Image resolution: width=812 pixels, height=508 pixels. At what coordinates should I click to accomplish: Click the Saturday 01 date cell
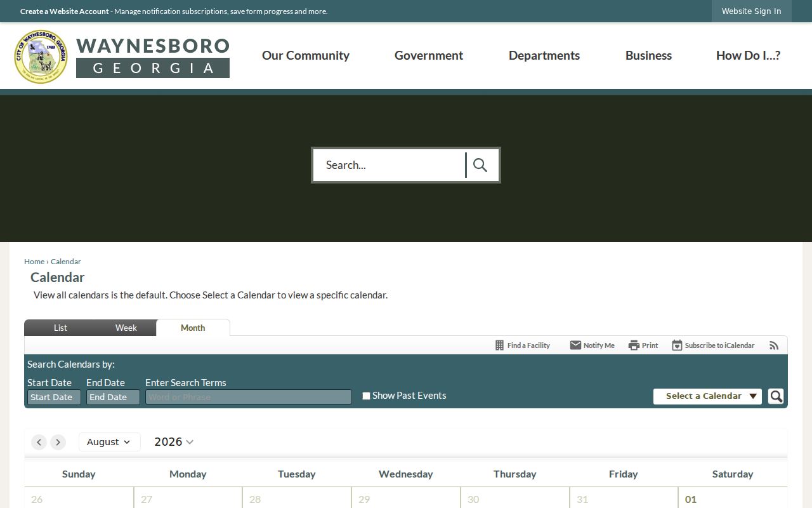[733, 498]
